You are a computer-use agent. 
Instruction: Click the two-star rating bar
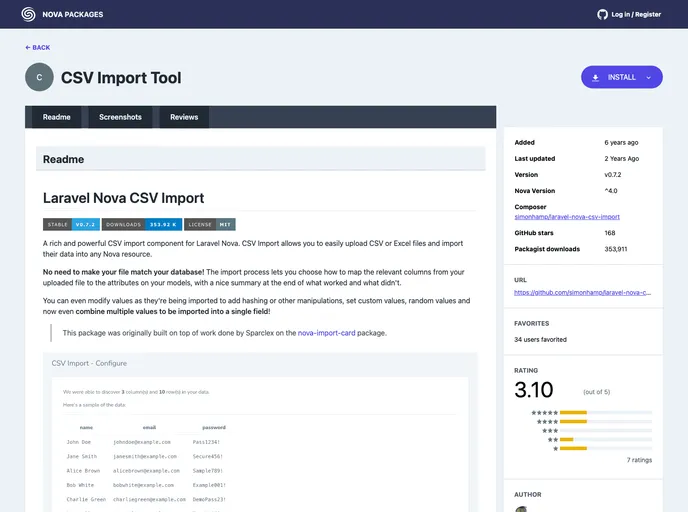606,439
